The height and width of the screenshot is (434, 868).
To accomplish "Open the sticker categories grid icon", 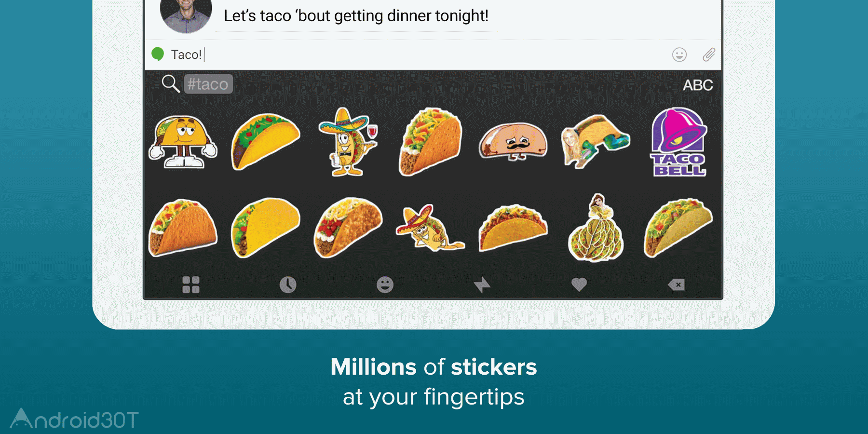I will (191, 285).
